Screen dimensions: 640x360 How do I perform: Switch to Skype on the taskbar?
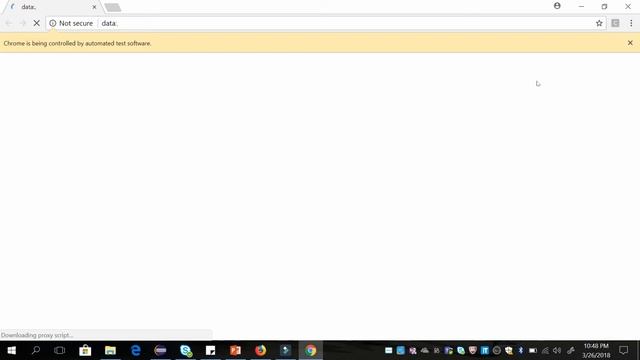(x=186, y=350)
